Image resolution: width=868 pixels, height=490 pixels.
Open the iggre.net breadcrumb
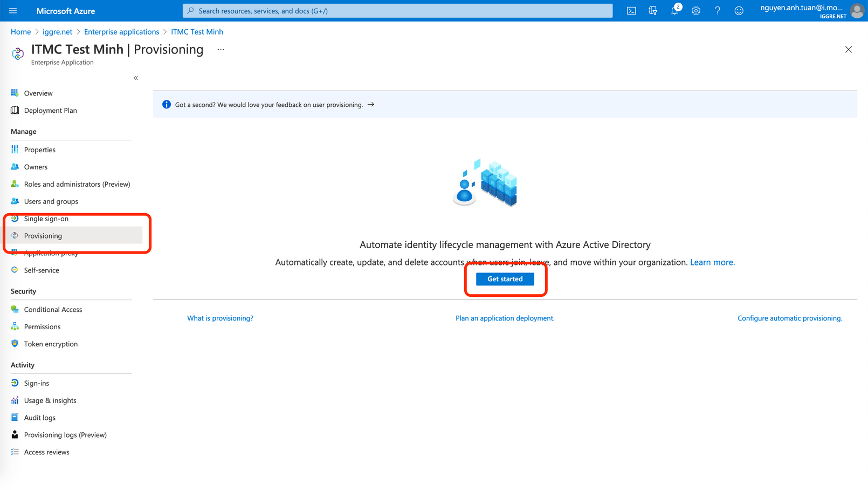(58, 32)
